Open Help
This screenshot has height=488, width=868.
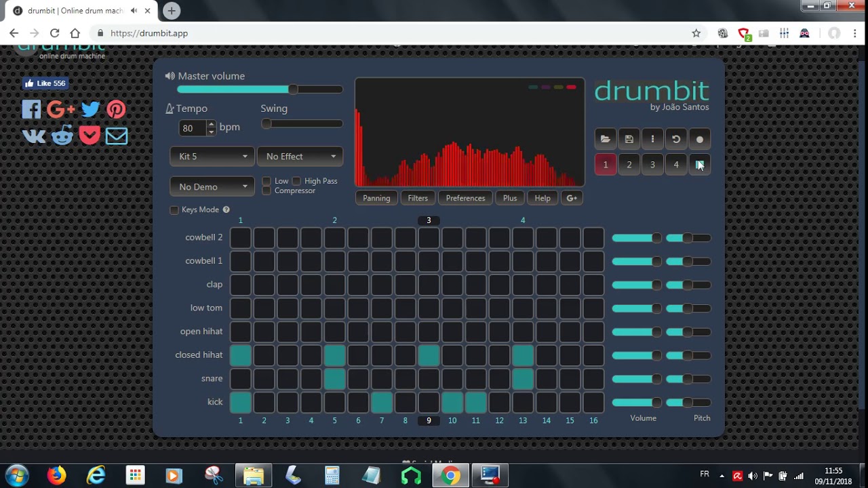click(542, 198)
